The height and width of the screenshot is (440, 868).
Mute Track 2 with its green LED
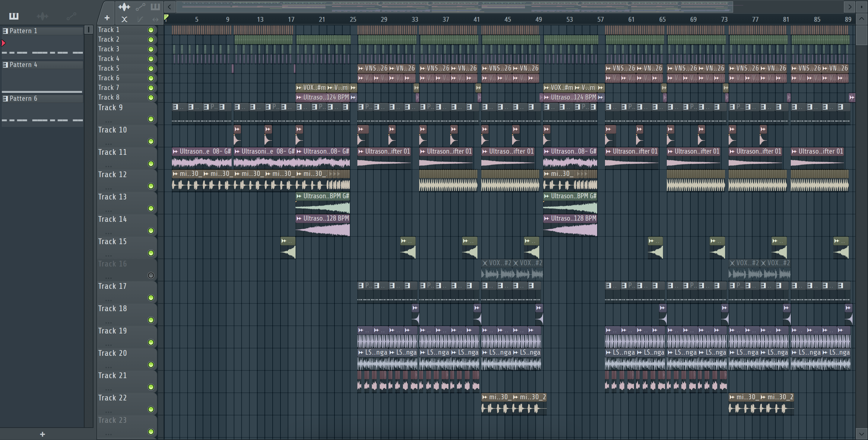click(x=151, y=40)
